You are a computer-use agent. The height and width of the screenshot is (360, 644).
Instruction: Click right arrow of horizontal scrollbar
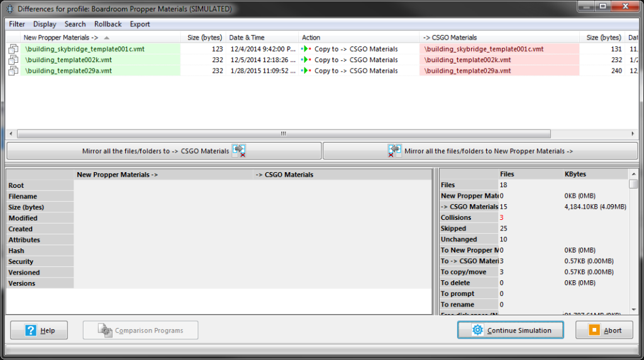pos(633,134)
